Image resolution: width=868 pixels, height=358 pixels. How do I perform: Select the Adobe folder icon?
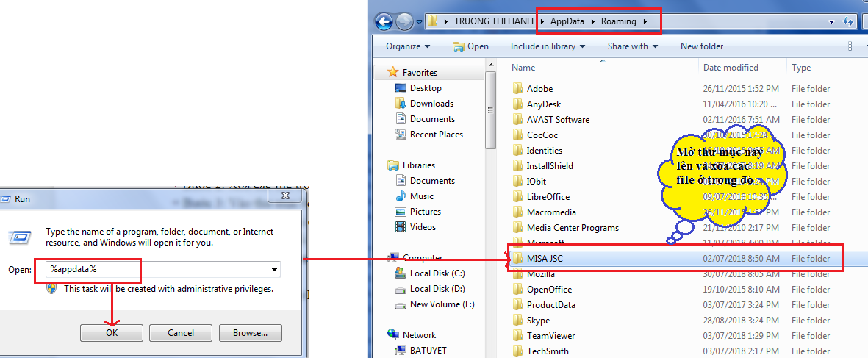pos(517,88)
